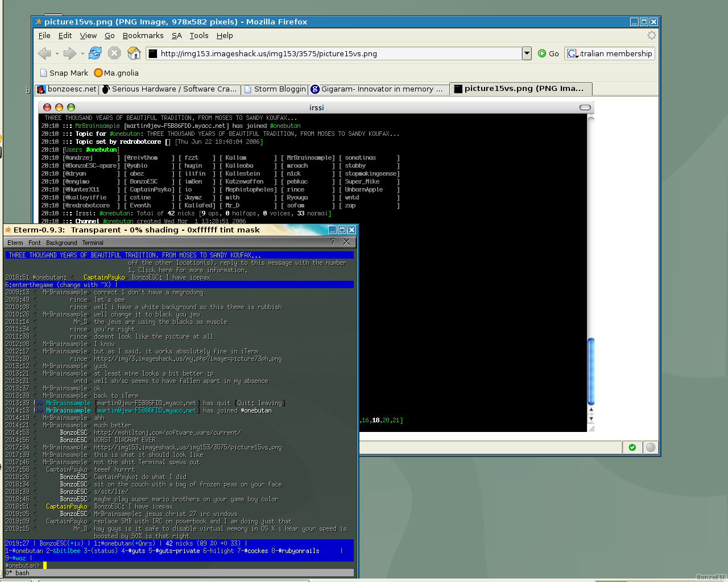
Task: Open the Tools menu in Firefox
Action: coord(199,35)
